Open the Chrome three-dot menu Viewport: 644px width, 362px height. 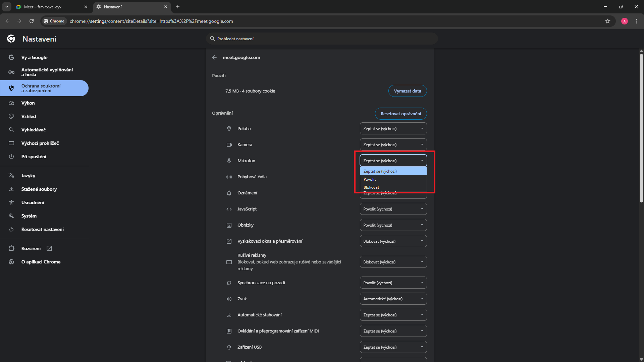[x=636, y=21]
